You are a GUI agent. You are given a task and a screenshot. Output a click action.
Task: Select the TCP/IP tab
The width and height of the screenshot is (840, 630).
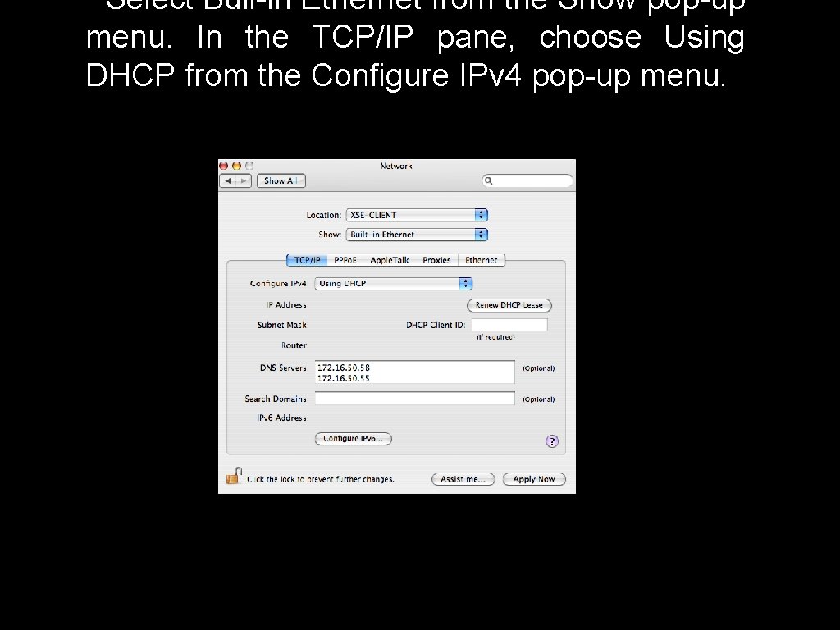307,260
